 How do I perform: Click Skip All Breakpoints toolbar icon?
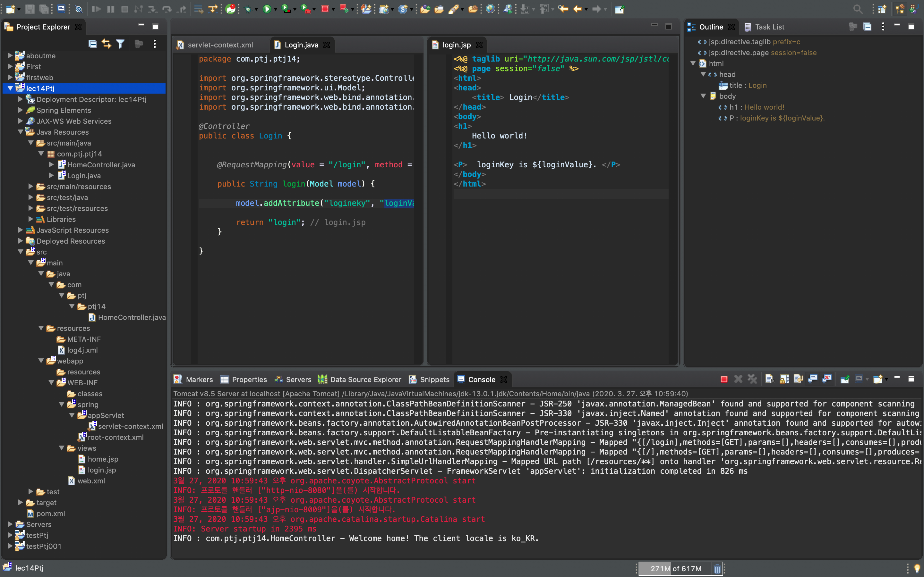[x=79, y=9]
